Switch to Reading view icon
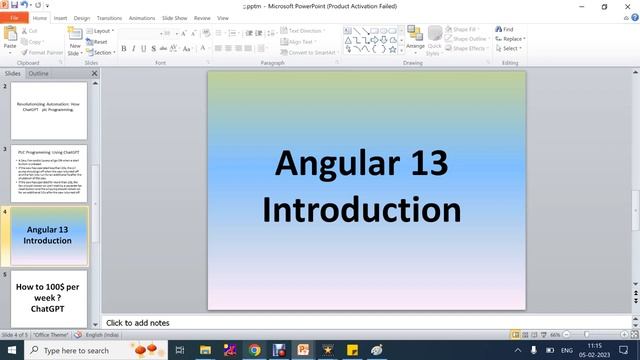This screenshot has width=640, height=360. (x=534, y=335)
